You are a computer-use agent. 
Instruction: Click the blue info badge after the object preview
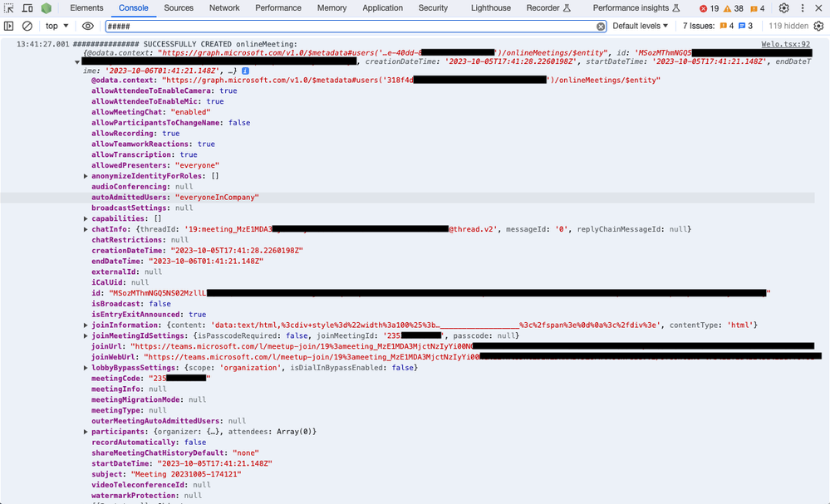click(246, 71)
